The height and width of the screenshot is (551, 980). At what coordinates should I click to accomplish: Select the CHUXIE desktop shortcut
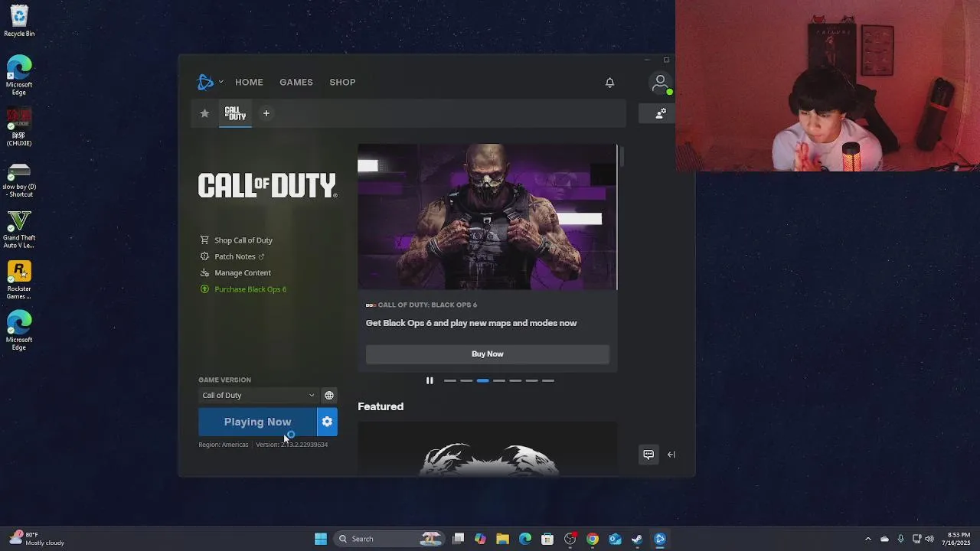[19, 126]
